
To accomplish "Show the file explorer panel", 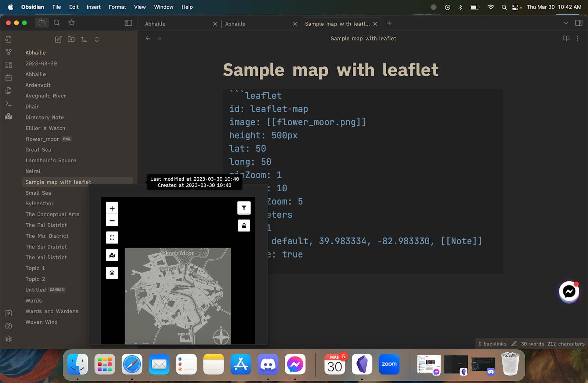I will (42, 23).
